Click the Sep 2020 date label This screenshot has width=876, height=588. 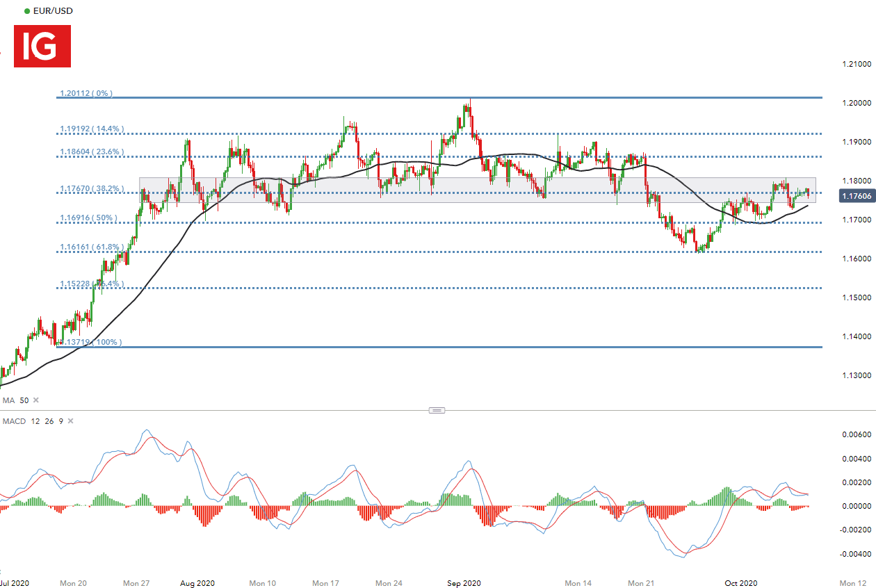click(464, 583)
